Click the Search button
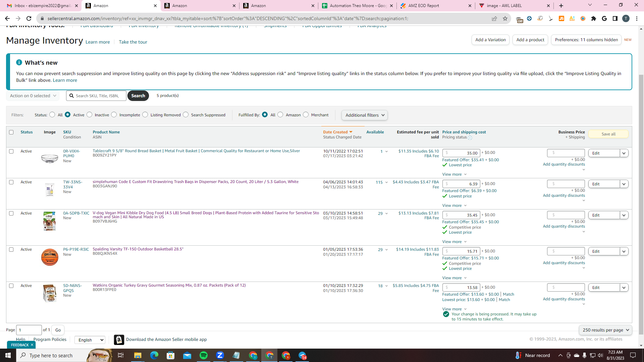Viewport: 644px width, 362px height. 138,96
